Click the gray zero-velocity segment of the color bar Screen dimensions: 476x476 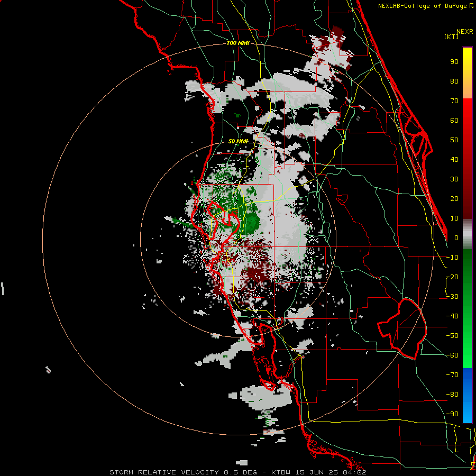pyautogui.click(x=467, y=234)
